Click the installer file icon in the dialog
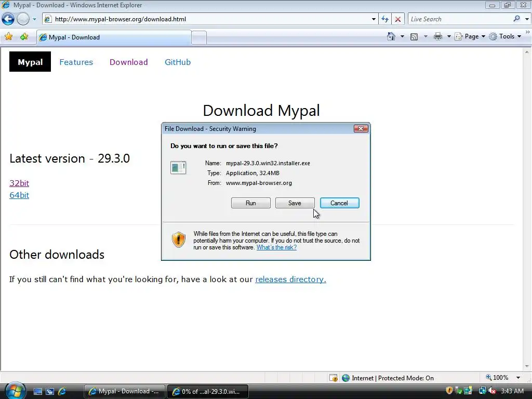Viewport: 532px width, 399px height. pos(178,168)
